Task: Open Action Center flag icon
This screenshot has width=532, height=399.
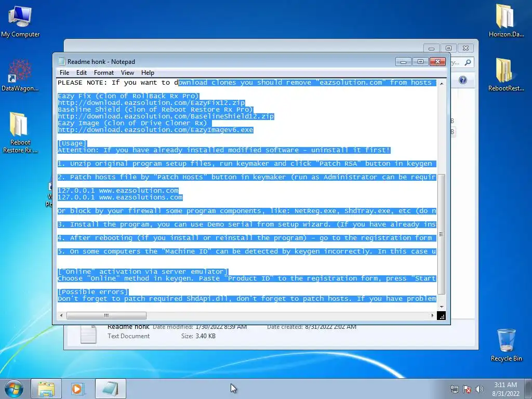Action: [x=467, y=389]
